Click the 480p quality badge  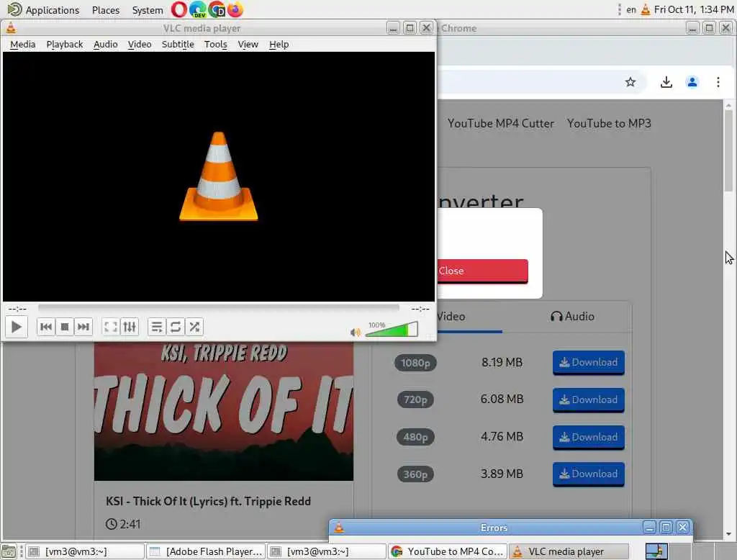click(415, 438)
